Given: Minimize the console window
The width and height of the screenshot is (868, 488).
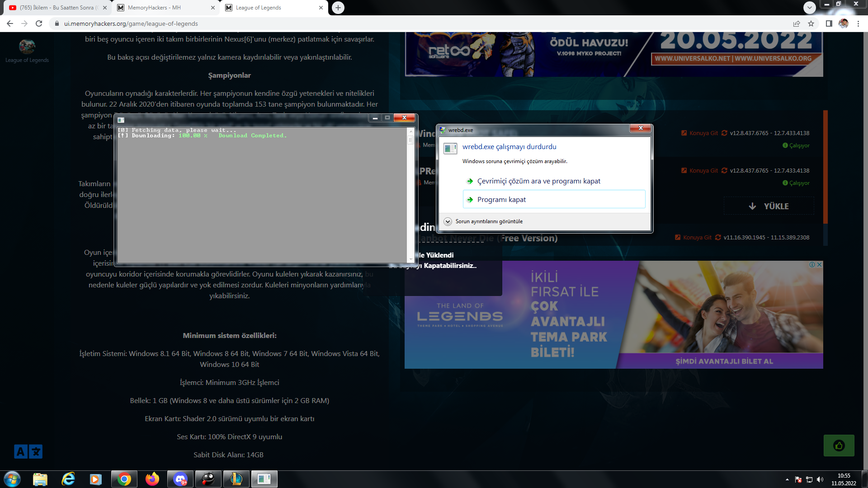Looking at the screenshot, I should tap(375, 118).
